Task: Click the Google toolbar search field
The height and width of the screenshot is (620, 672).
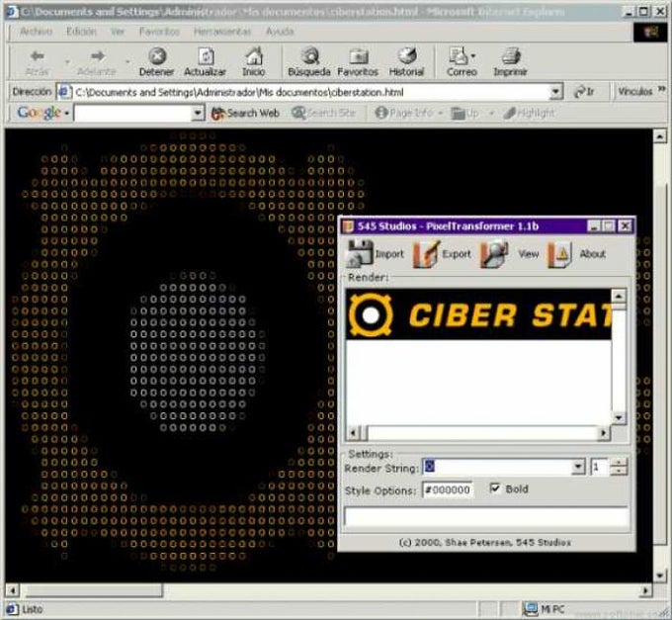Action: (x=132, y=113)
